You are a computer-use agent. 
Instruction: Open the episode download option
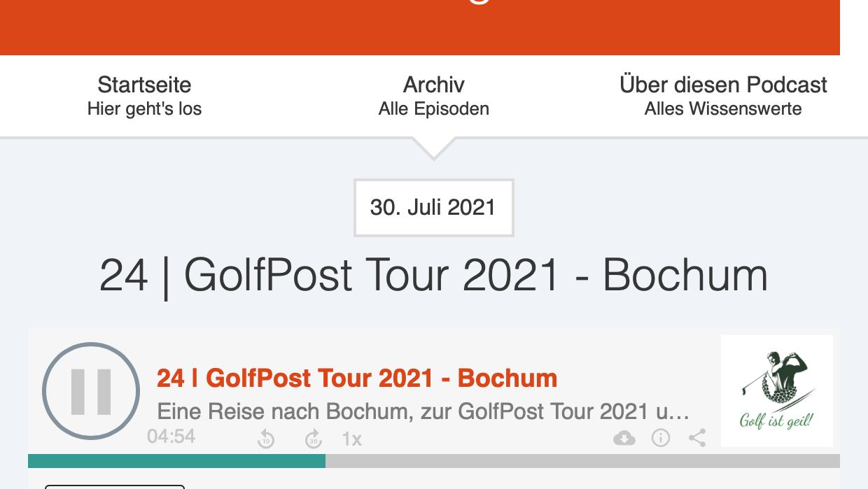point(624,438)
